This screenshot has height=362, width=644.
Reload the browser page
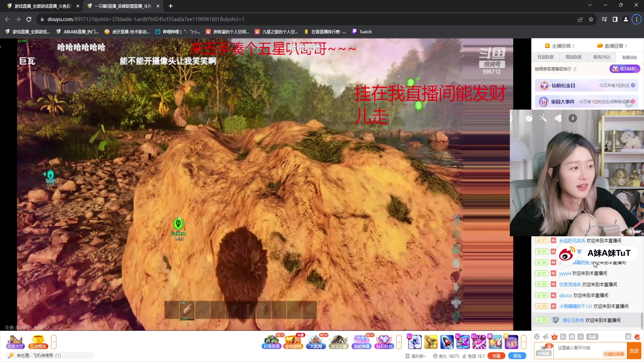(29, 19)
